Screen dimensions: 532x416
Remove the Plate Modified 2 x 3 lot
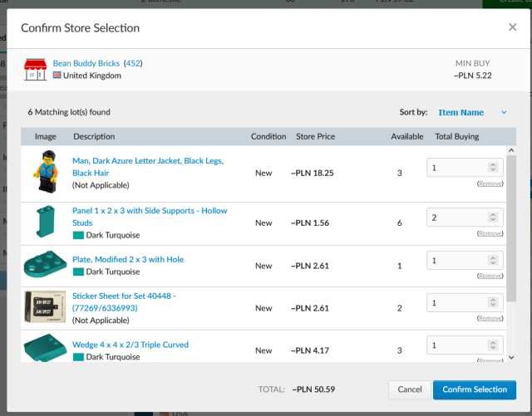pos(490,276)
